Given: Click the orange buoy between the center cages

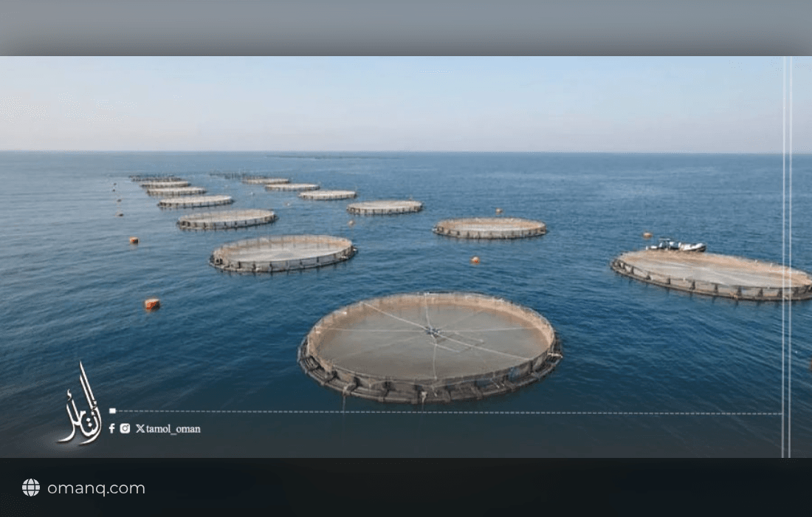Looking at the screenshot, I should pos(475,260).
